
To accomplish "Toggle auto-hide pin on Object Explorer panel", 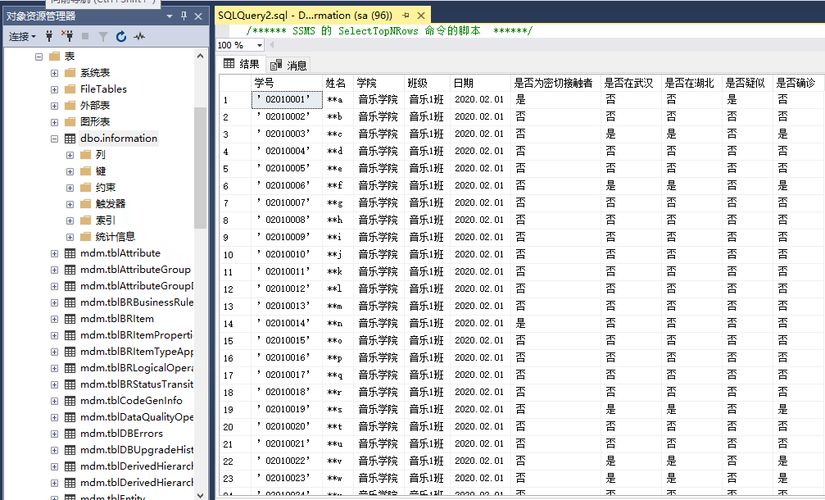I will (x=184, y=16).
